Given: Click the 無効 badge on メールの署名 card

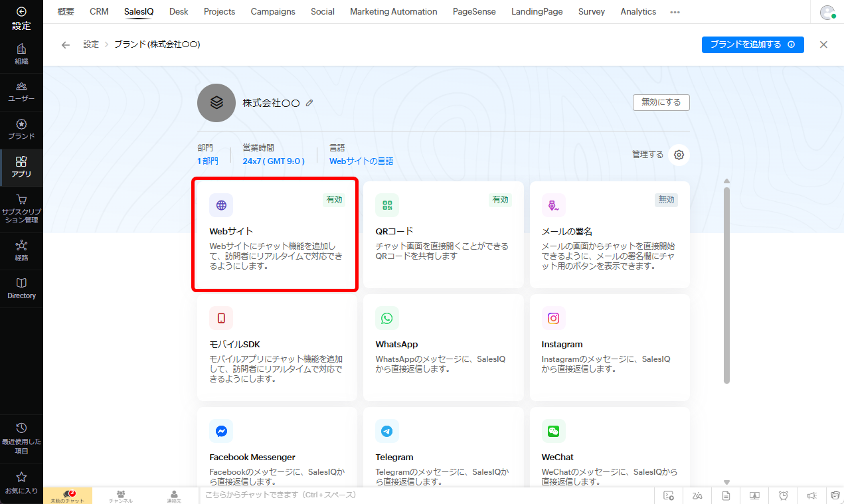Looking at the screenshot, I should (x=667, y=200).
